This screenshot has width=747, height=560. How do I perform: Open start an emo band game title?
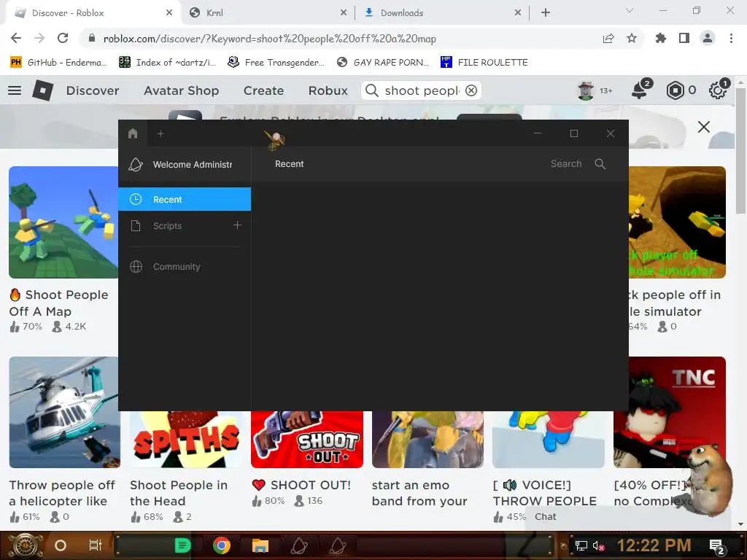pos(419,493)
